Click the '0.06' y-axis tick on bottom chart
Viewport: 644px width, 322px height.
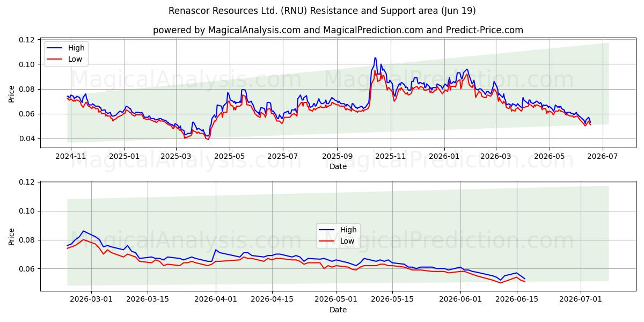pyautogui.click(x=27, y=269)
